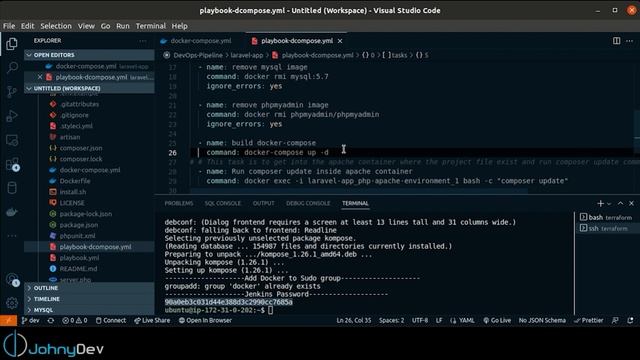Screen dimensions: 640x360
Task: Expand the Outline section
Action: tap(89, 288)
